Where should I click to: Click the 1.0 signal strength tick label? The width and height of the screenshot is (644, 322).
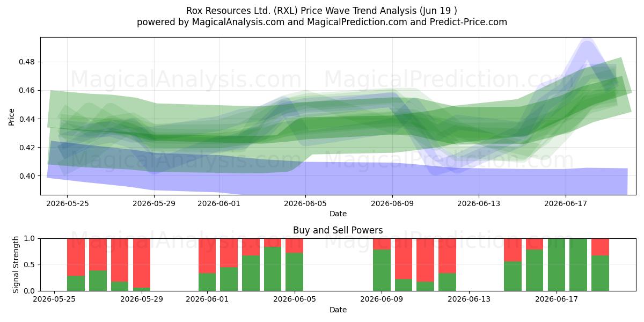30,238
